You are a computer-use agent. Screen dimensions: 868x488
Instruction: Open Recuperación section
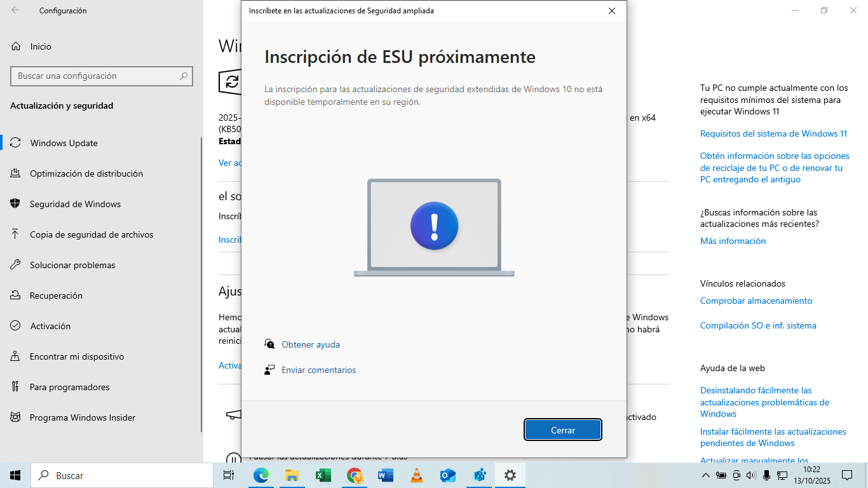click(102, 295)
